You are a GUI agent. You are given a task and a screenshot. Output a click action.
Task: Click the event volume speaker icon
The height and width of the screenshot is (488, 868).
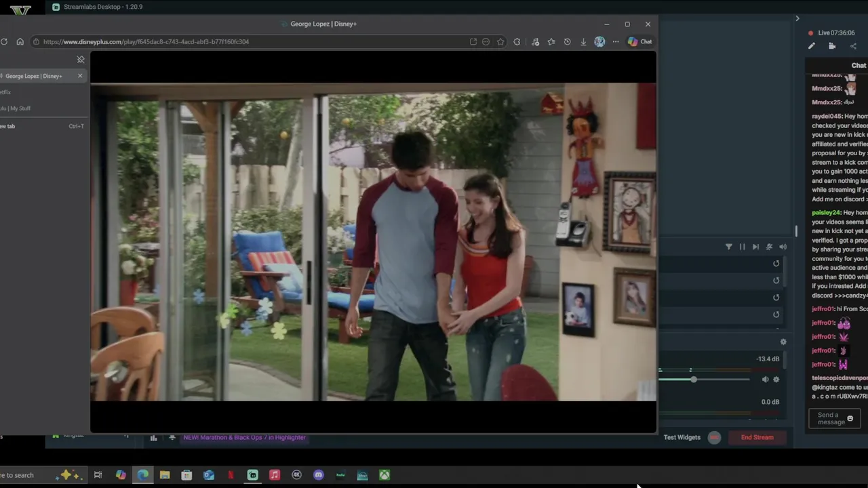[x=783, y=247]
